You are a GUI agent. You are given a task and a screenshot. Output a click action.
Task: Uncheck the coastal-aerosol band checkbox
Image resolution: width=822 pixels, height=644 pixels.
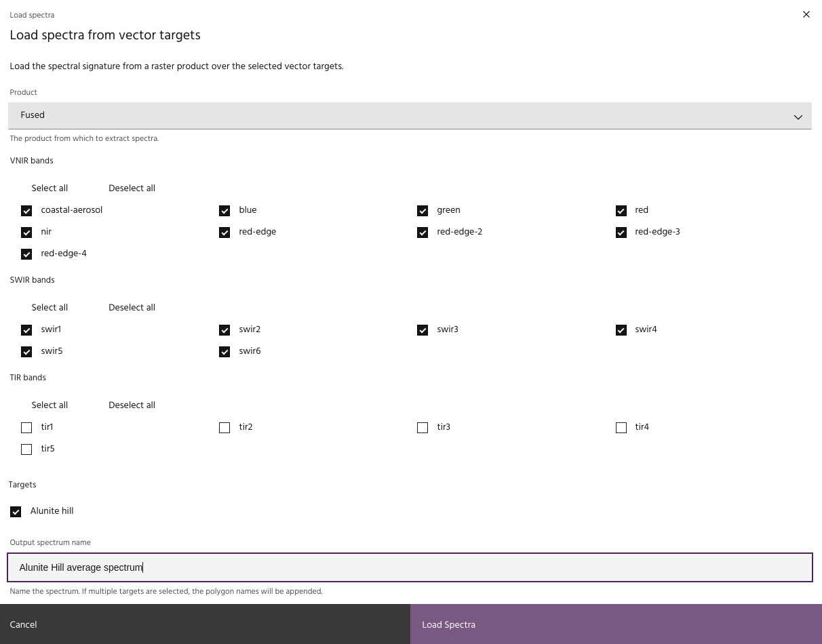[26, 211]
